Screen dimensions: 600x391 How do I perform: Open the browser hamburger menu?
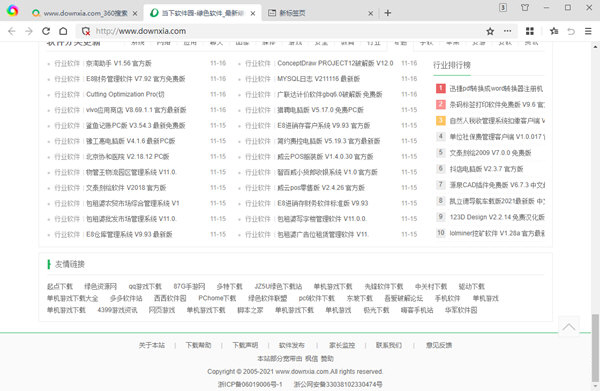point(588,31)
